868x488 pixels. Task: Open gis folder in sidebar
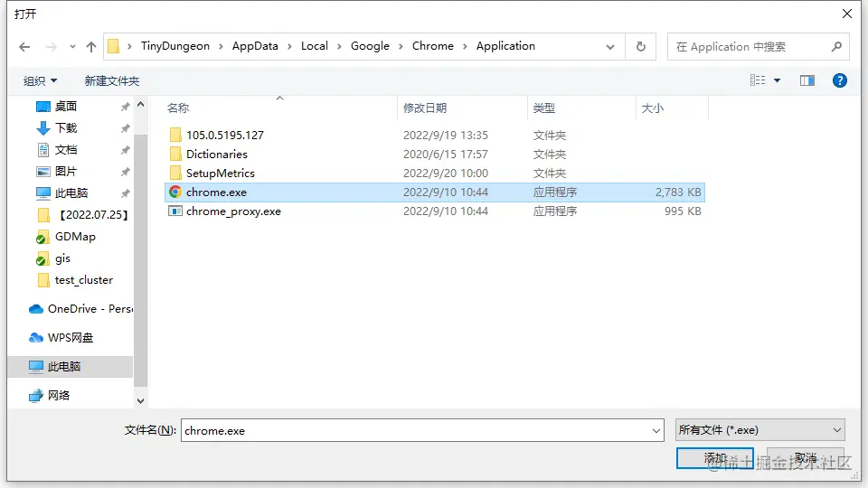62,258
